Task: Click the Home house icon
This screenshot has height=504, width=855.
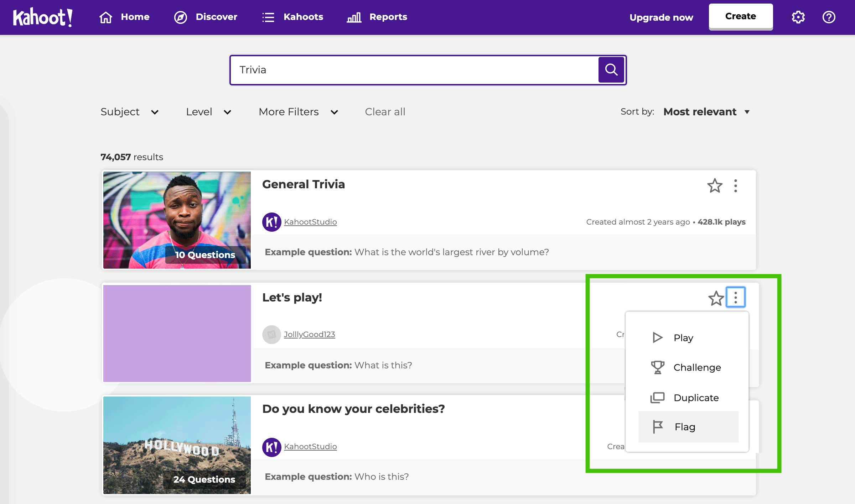Action: point(106,17)
